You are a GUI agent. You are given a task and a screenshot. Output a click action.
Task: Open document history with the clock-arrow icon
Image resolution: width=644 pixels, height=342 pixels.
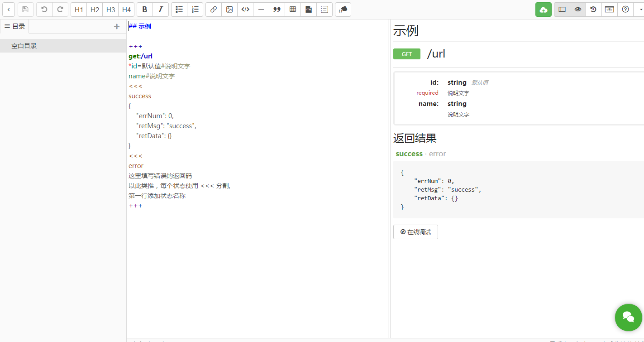[x=594, y=10]
